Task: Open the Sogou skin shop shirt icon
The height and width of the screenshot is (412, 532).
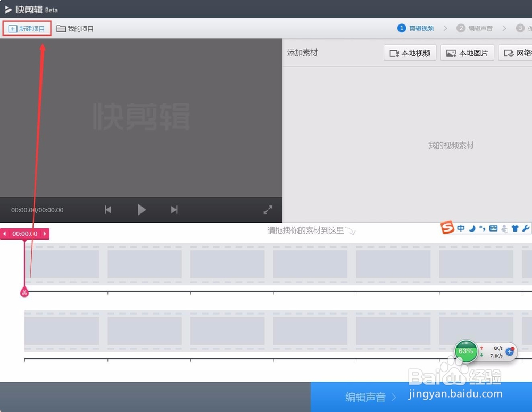Action: (515, 228)
